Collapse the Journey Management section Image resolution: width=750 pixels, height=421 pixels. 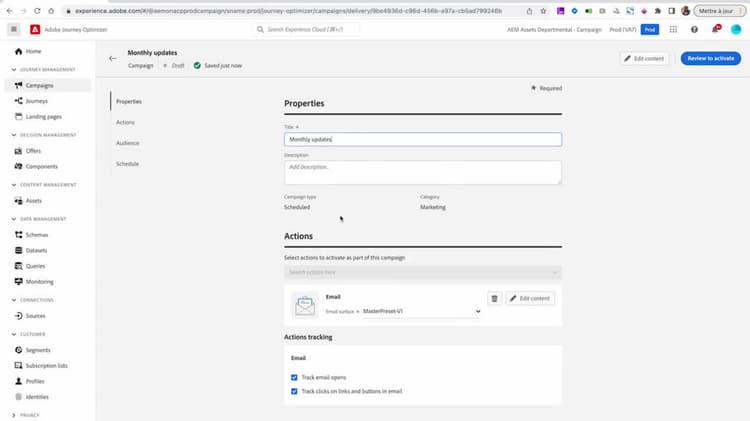14,70
